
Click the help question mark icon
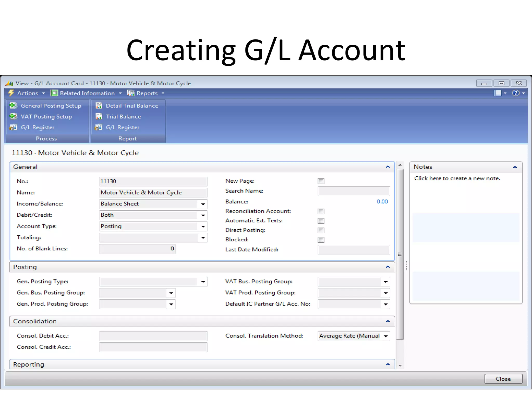pyautogui.click(x=515, y=93)
